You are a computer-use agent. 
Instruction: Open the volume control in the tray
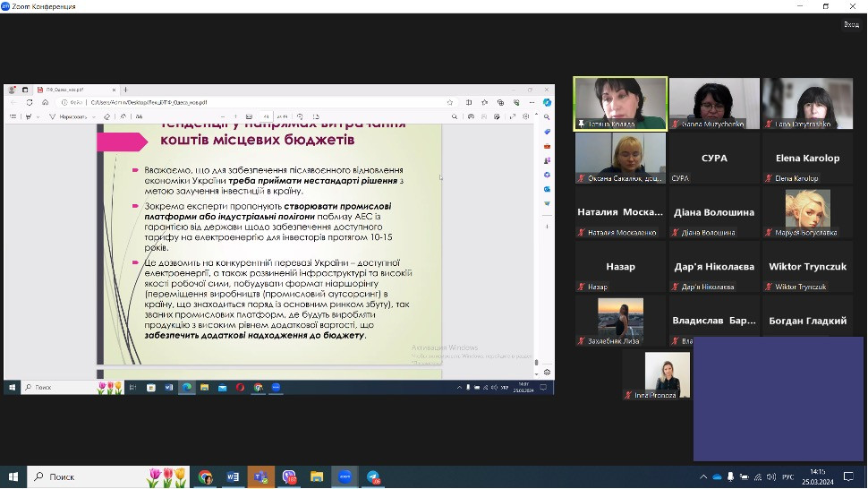[771, 476]
